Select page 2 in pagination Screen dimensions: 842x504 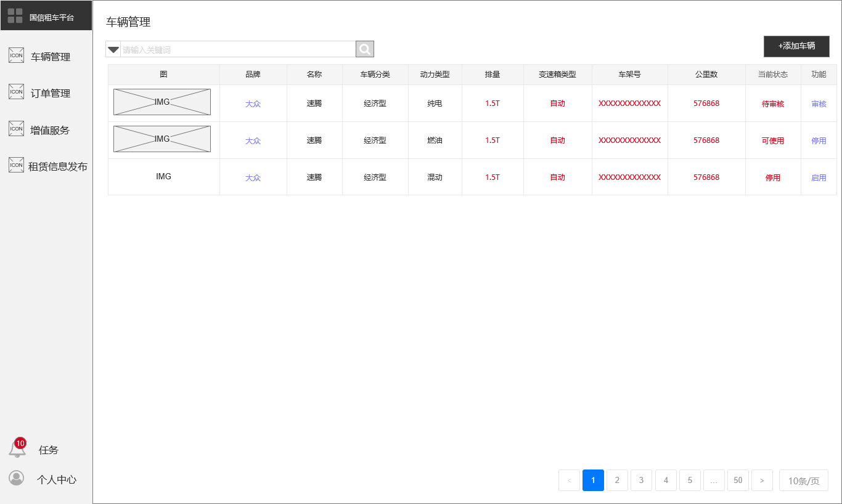pos(617,481)
